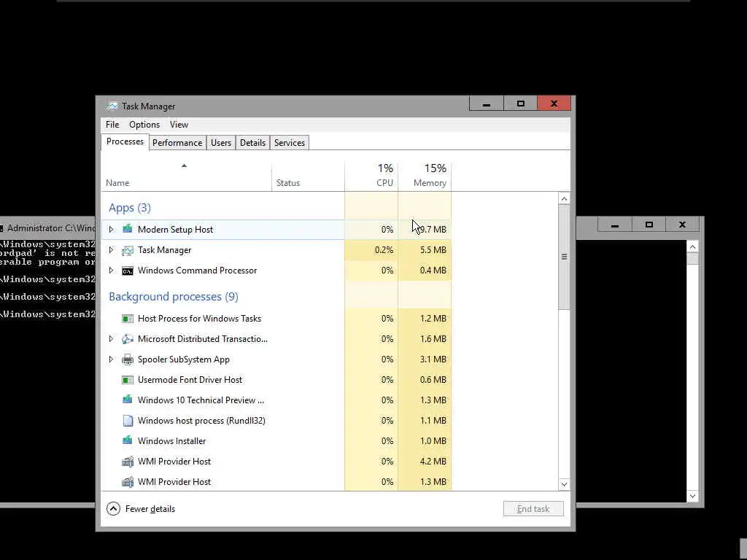Switch to the Users tab
This screenshot has height=560, width=747.
[221, 143]
